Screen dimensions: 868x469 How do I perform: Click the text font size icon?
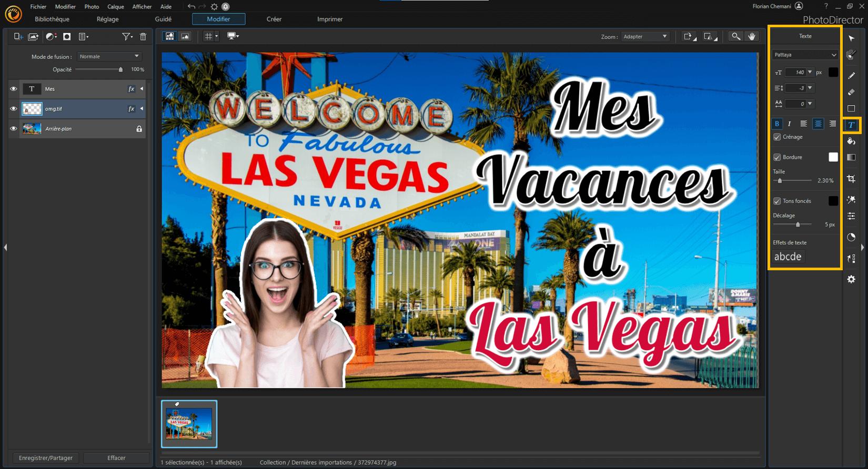coord(779,73)
